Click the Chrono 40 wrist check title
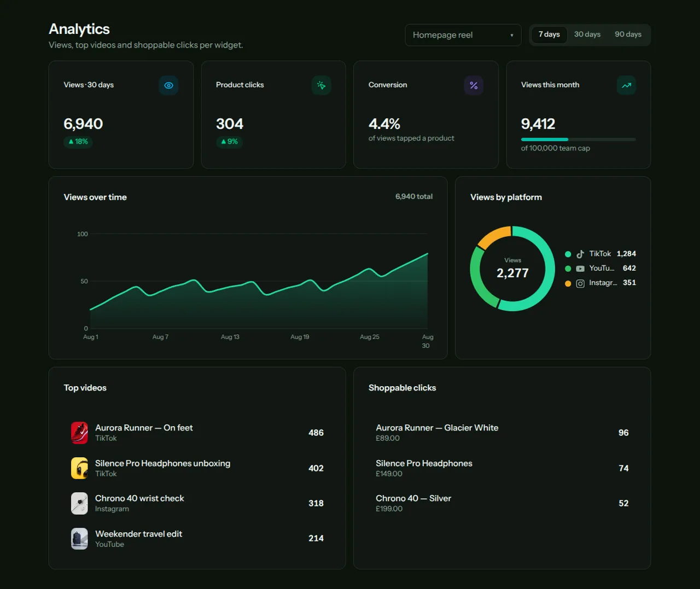Viewport: 700px width, 589px height. [139, 498]
